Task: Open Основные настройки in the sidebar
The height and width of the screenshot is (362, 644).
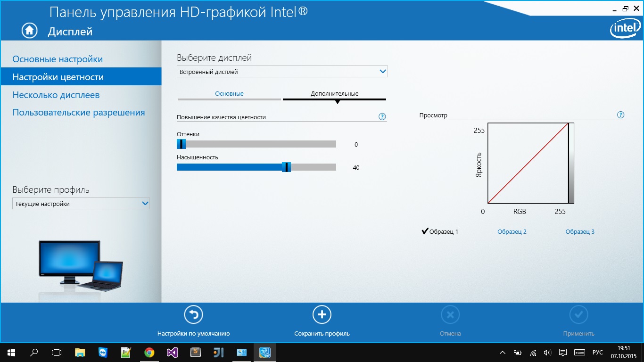Action: pyautogui.click(x=58, y=59)
